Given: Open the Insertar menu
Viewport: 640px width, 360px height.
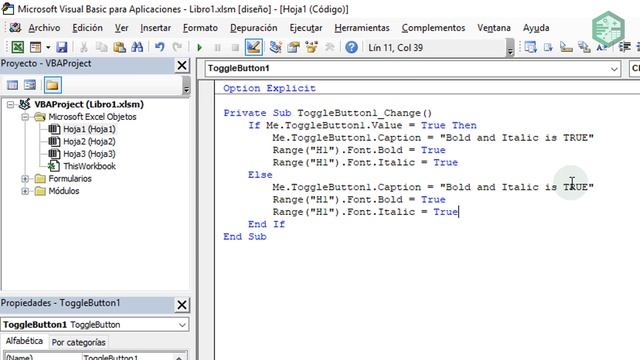Looking at the screenshot, I should 156,28.
